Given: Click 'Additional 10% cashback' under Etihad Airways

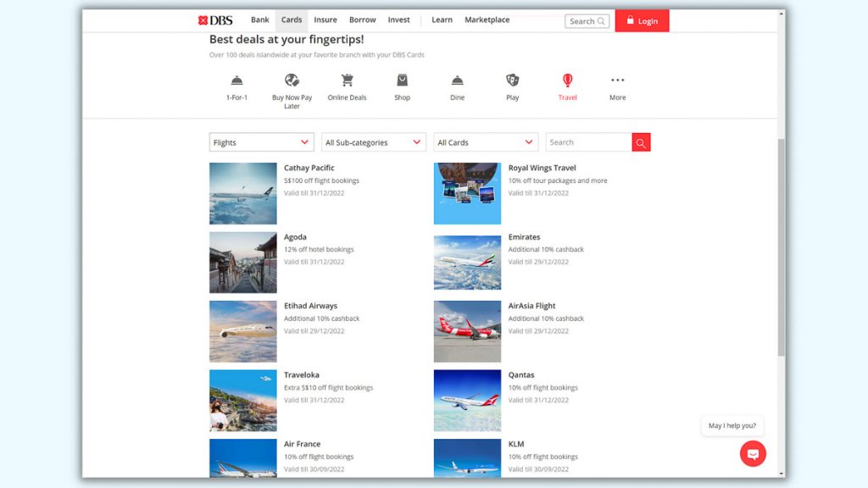Looking at the screenshot, I should coord(321,319).
